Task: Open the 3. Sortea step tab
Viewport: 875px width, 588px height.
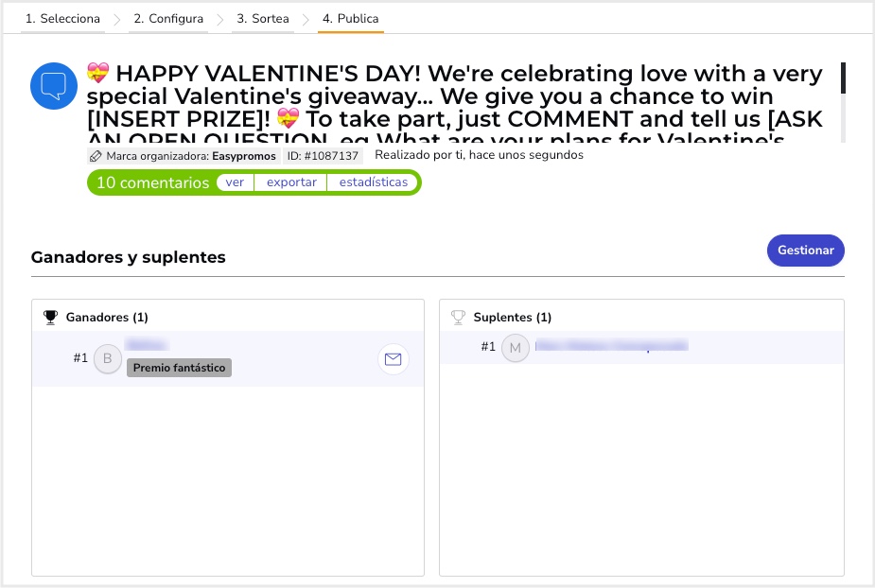Action: 263,19
